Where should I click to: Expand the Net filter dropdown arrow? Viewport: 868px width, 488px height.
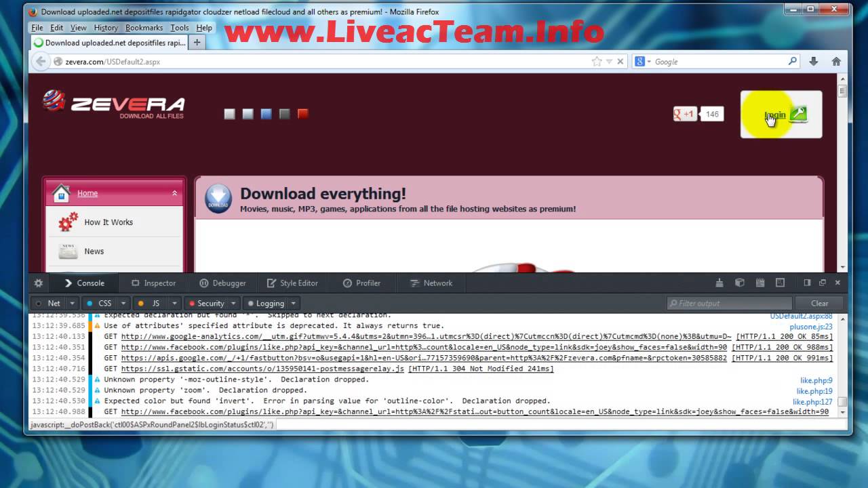pyautogui.click(x=72, y=303)
